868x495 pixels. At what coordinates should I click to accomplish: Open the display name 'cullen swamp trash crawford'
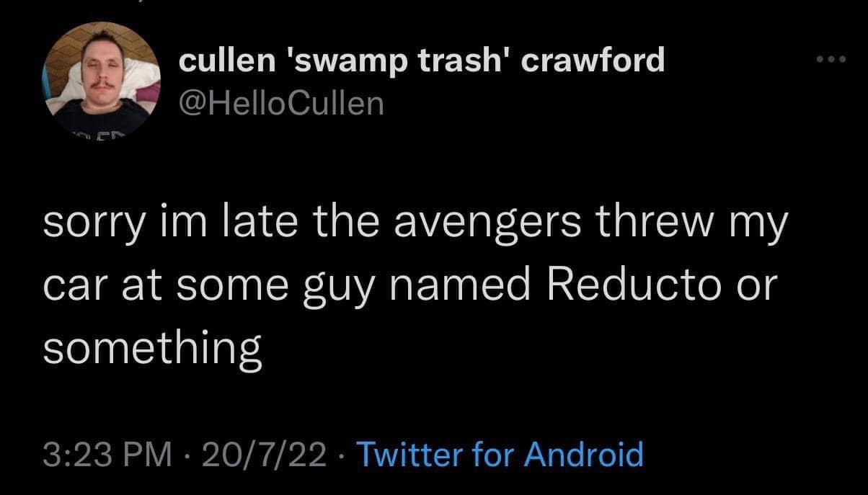click(421, 61)
